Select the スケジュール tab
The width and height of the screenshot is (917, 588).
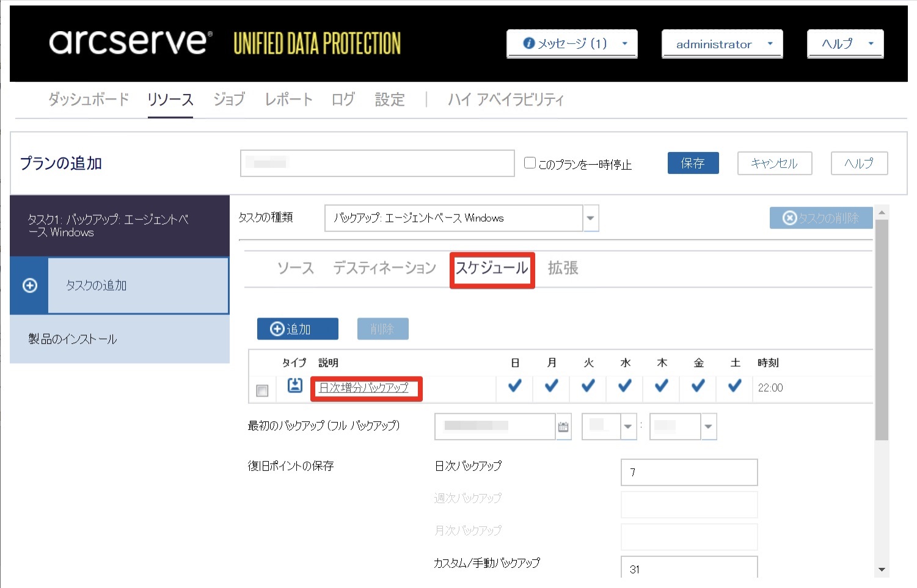[x=492, y=267]
